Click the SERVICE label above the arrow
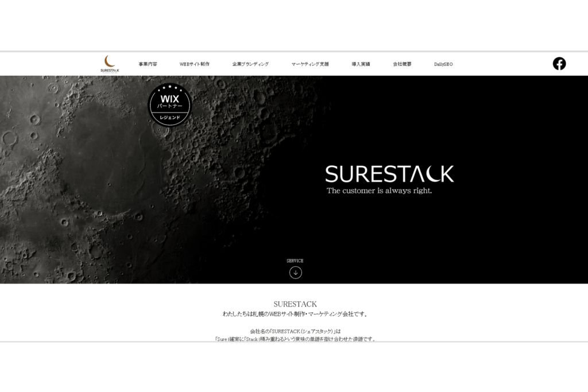588x392 pixels. coord(295,261)
